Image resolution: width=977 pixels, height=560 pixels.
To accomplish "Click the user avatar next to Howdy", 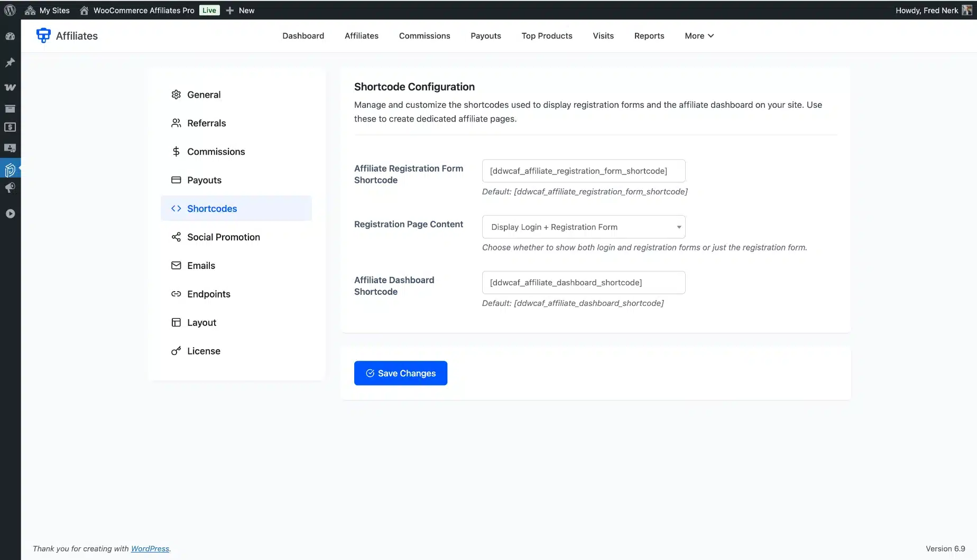I will 966,10.
